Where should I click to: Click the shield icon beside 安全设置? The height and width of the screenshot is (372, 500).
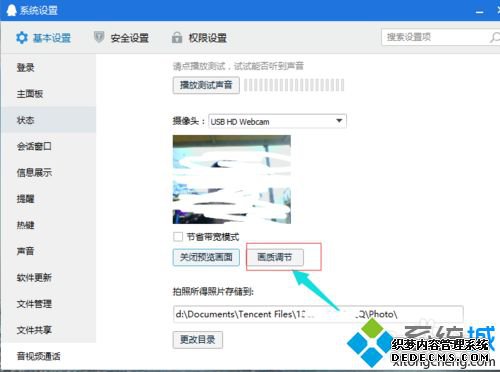pyautogui.click(x=99, y=37)
